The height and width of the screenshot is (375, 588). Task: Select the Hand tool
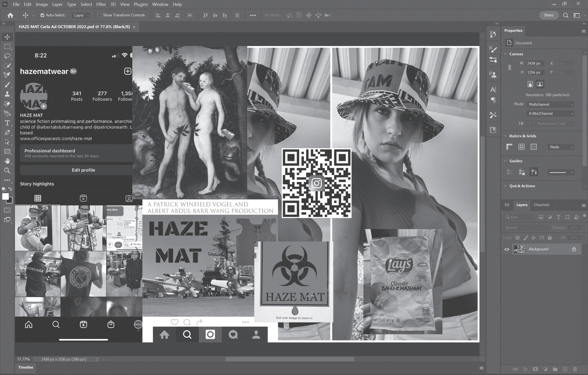[x=7, y=161]
